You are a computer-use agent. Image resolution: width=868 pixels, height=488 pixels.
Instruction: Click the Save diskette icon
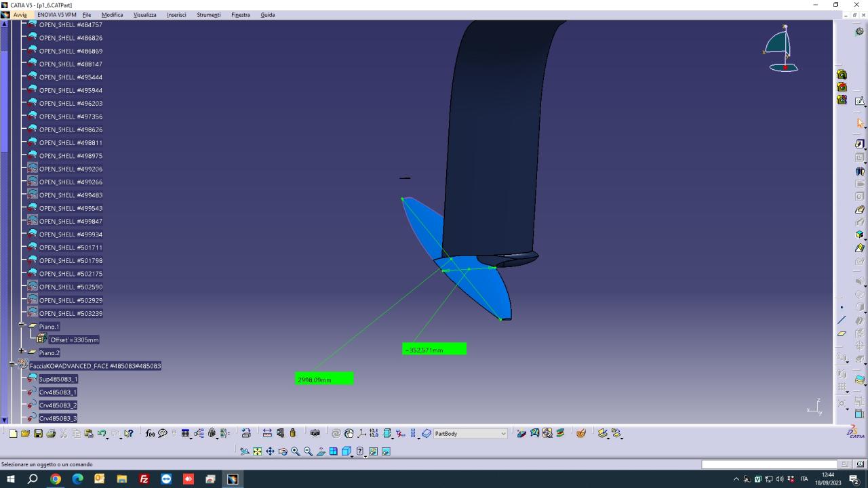(x=38, y=434)
